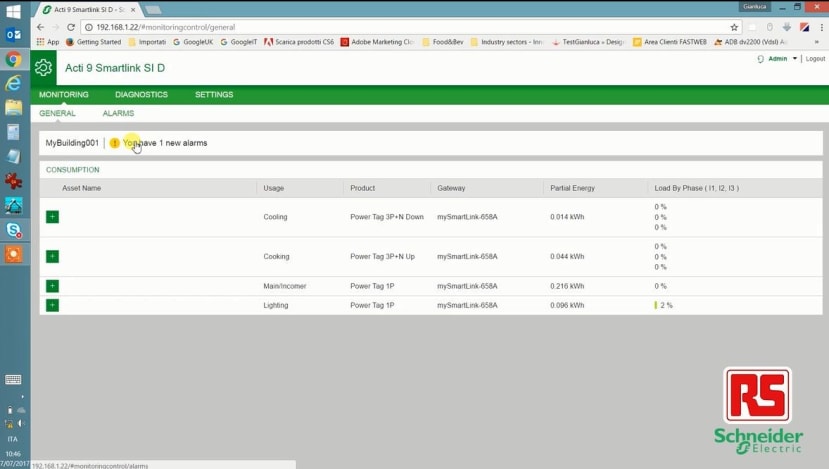Open the Industry sectors bookmarks folder
The width and height of the screenshot is (829, 469).
[506, 42]
